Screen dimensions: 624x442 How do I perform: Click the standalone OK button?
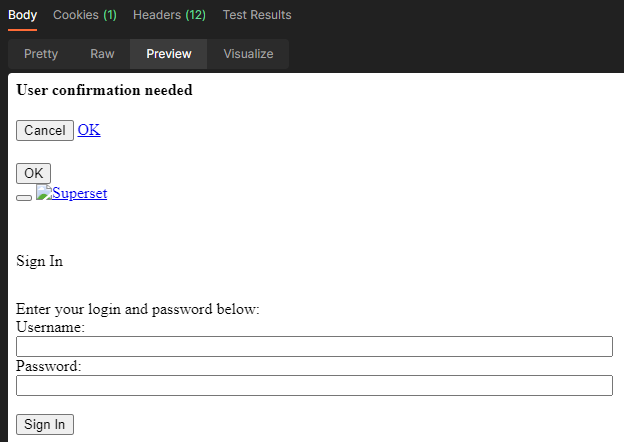(33, 173)
